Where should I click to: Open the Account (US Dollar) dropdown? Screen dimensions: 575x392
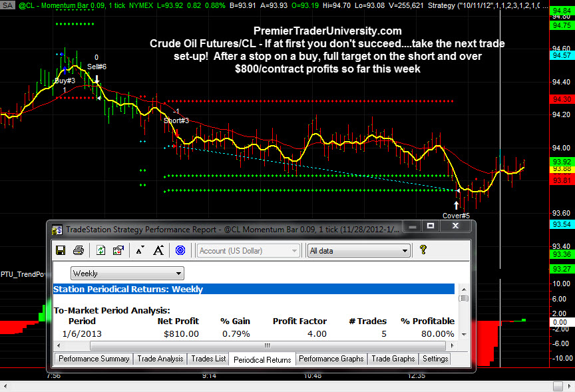click(248, 251)
